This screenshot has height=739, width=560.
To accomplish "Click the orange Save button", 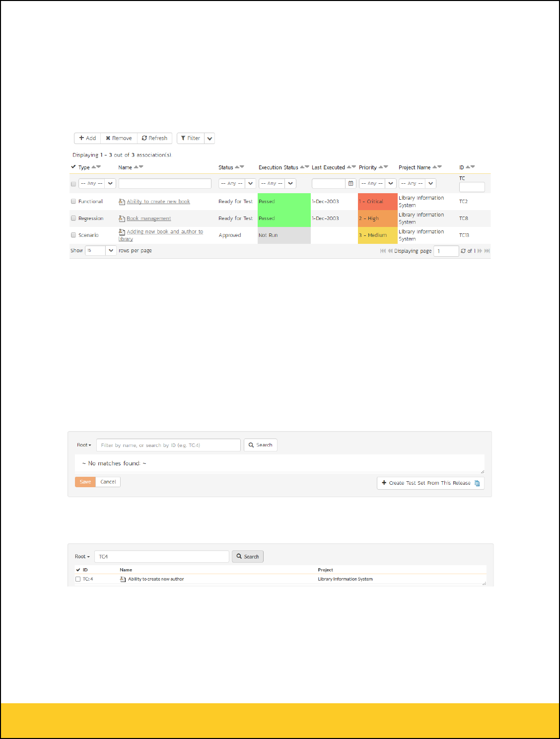I will coord(85,482).
